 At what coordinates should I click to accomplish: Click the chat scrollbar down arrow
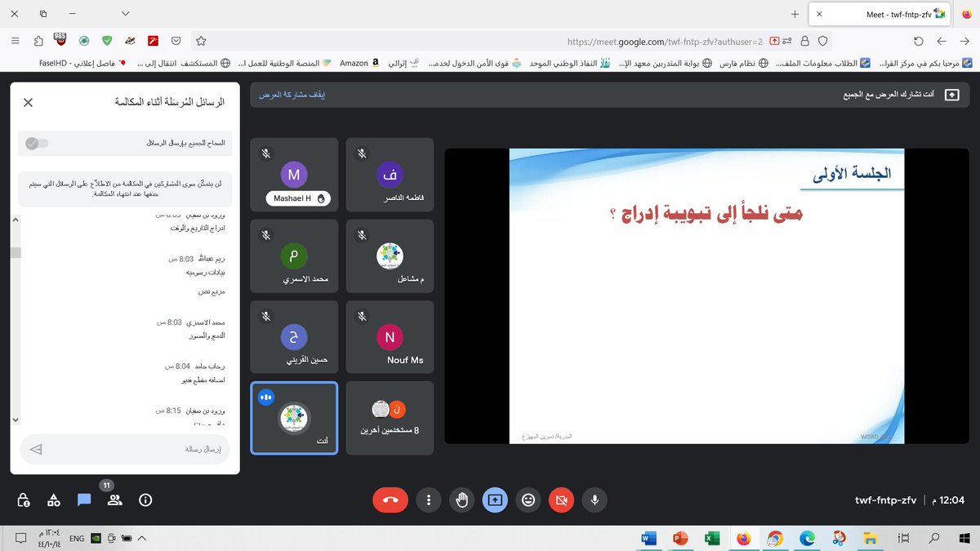point(14,419)
